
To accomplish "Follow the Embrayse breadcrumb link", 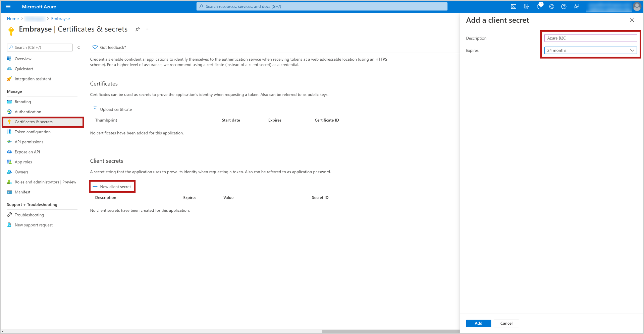I will point(60,19).
